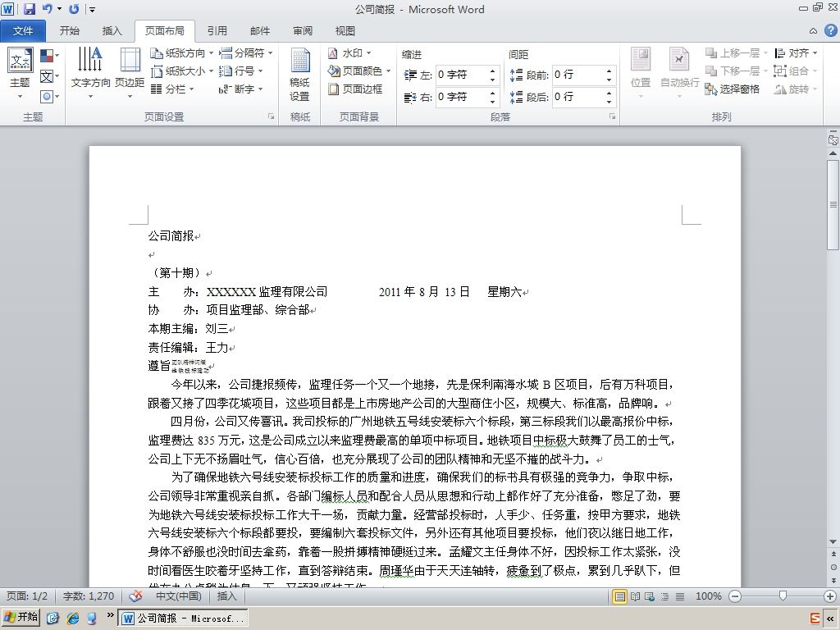Switch to the View (视图) tab
The width and height of the screenshot is (840, 630).
tap(345, 31)
